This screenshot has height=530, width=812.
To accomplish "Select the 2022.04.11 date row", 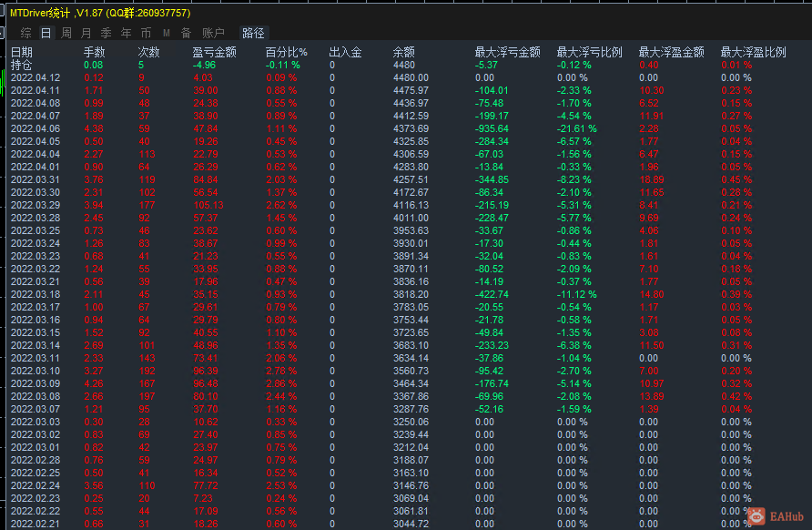I will [36, 91].
